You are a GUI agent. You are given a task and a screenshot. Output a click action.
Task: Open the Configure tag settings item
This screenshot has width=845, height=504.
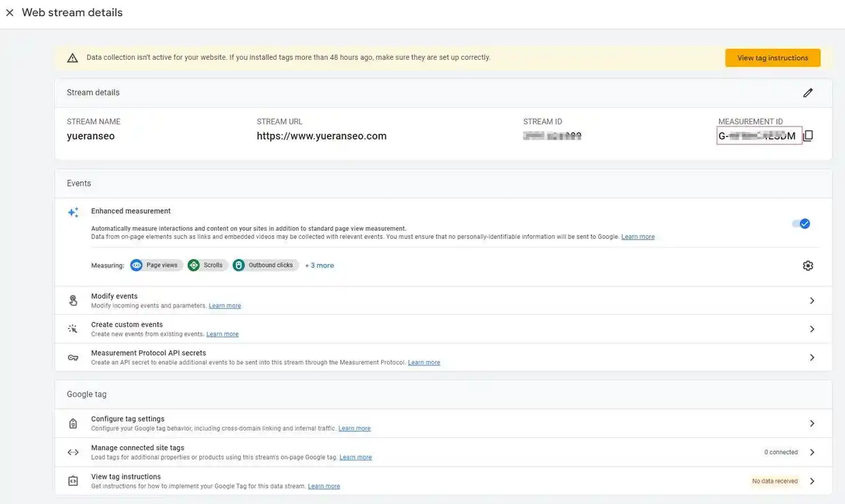128,419
